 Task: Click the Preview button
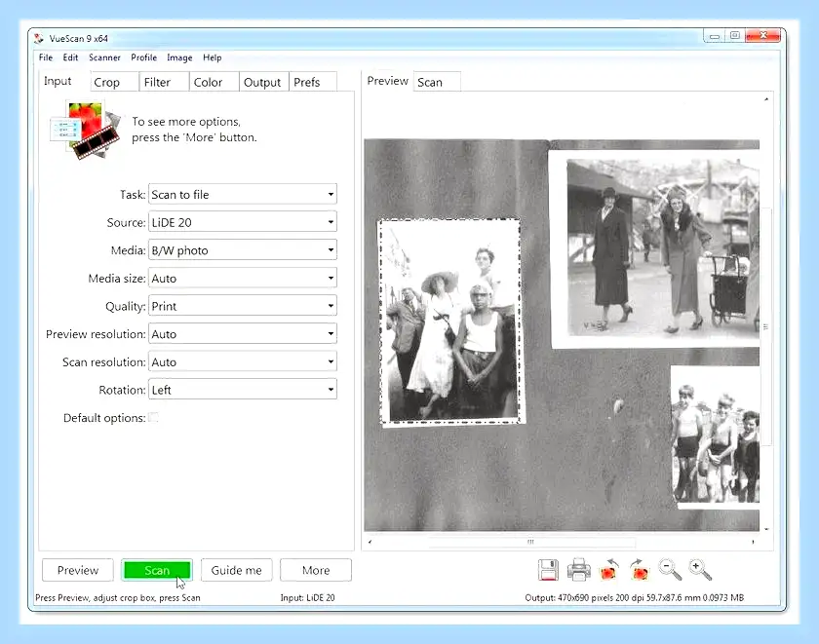78,570
